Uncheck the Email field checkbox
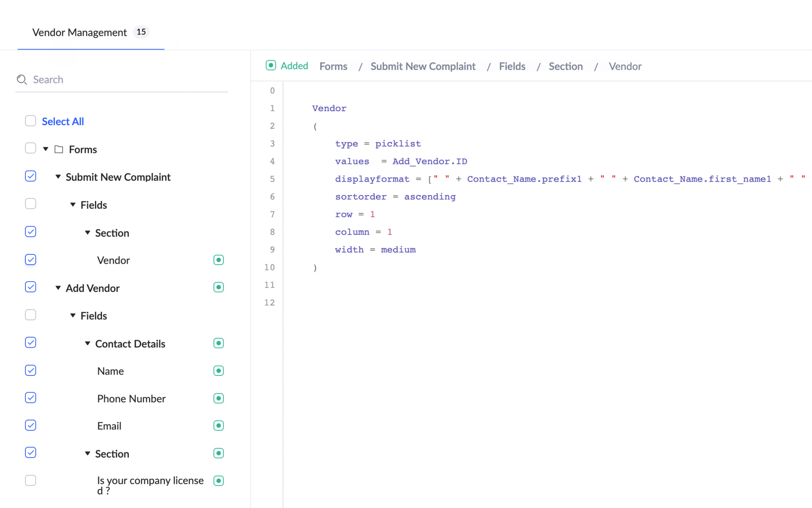Image resolution: width=812 pixels, height=508 pixels. pos(31,425)
